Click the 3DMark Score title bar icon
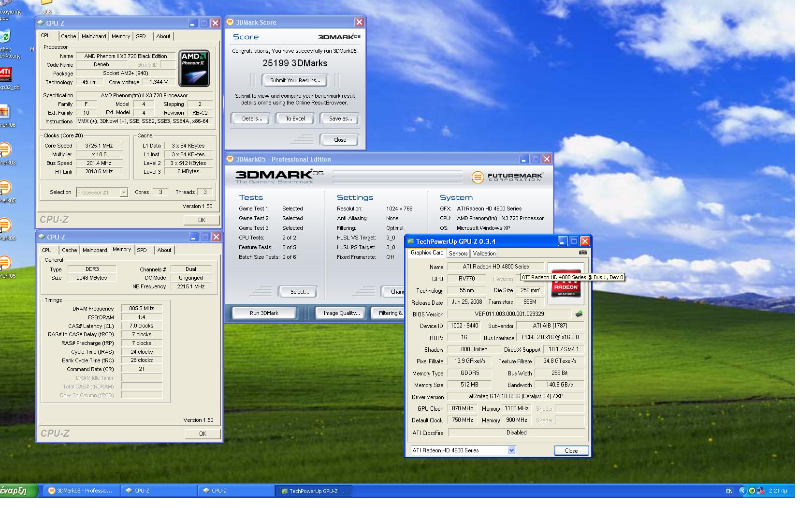Viewport: 812px width, 508px height. 230,22
